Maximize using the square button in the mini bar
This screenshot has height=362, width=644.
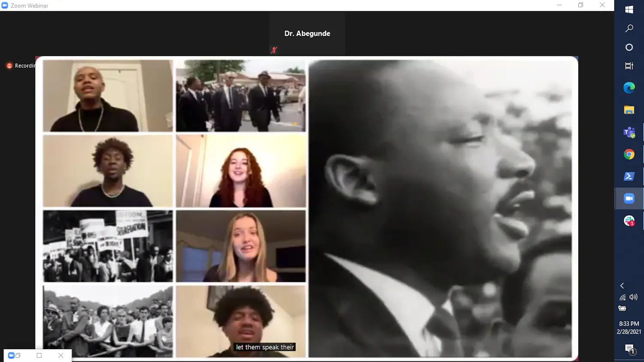(x=39, y=355)
